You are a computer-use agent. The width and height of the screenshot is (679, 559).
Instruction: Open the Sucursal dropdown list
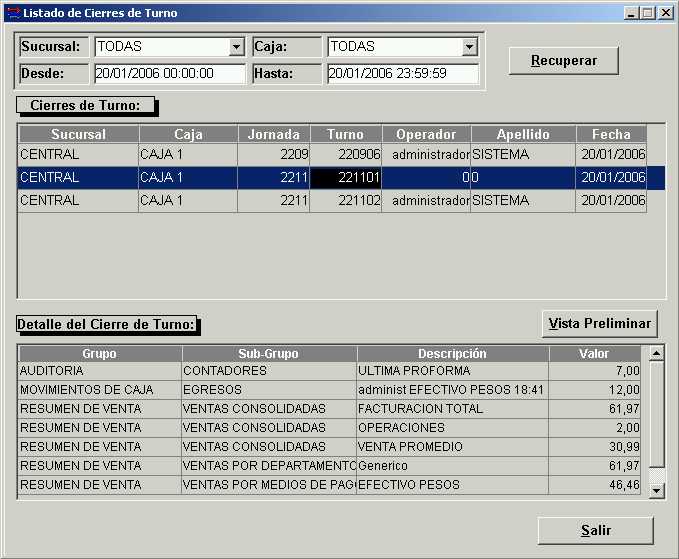(236, 47)
